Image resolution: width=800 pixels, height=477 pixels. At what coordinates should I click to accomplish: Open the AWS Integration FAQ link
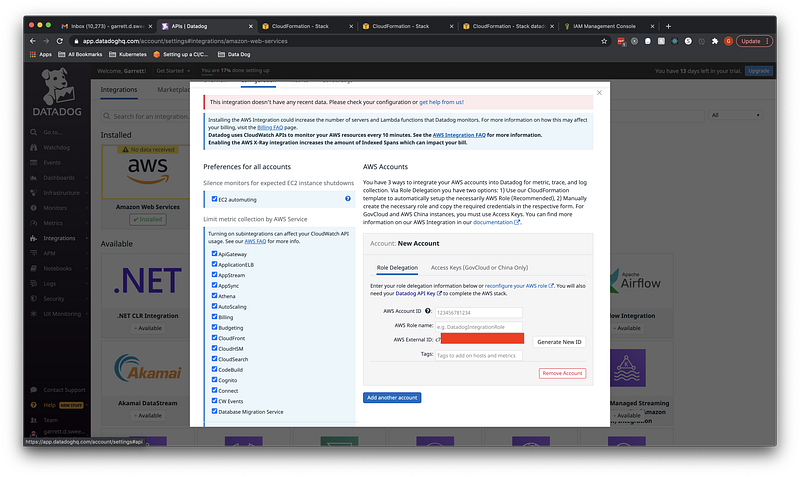tap(459, 135)
